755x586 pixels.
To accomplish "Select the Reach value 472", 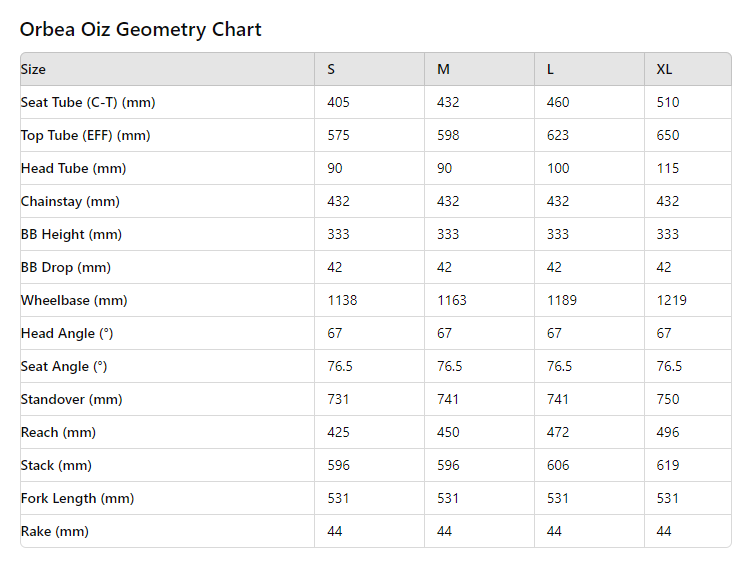I will coord(558,432).
